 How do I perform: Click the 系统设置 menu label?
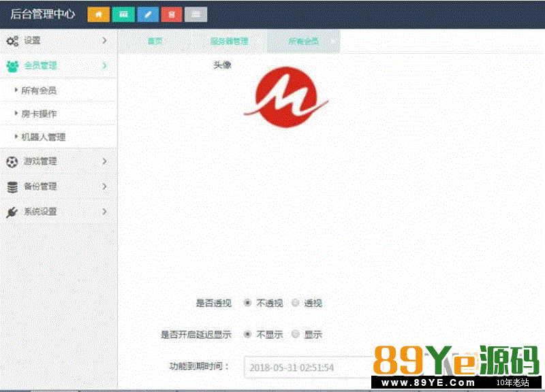click(x=40, y=212)
